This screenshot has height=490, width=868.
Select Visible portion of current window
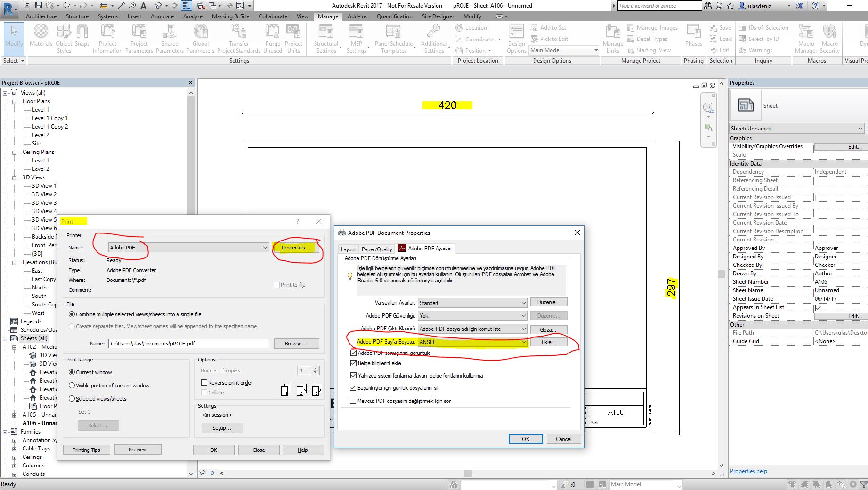click(72, 386)
